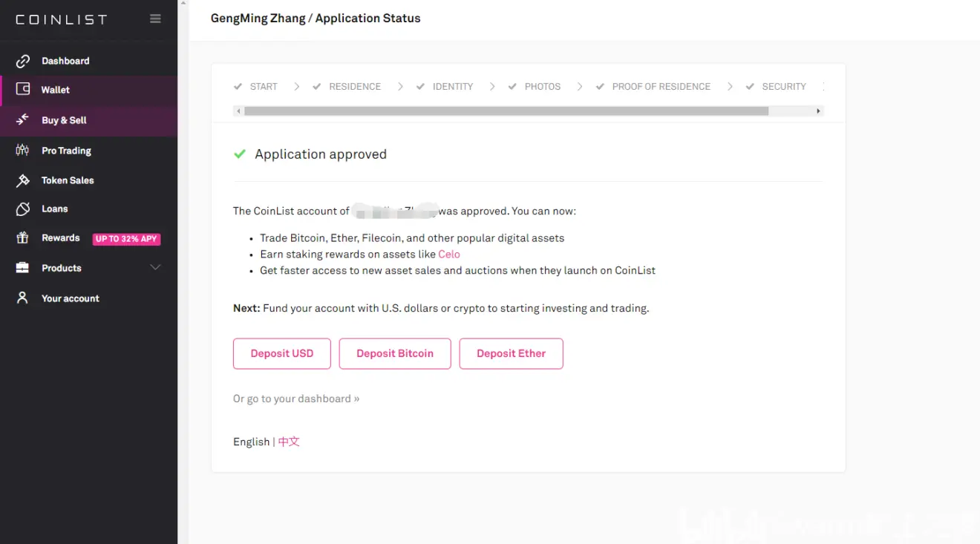Screen dimensions: 980x544
Task: Follow the Celo link
Action: pos(449,254)
